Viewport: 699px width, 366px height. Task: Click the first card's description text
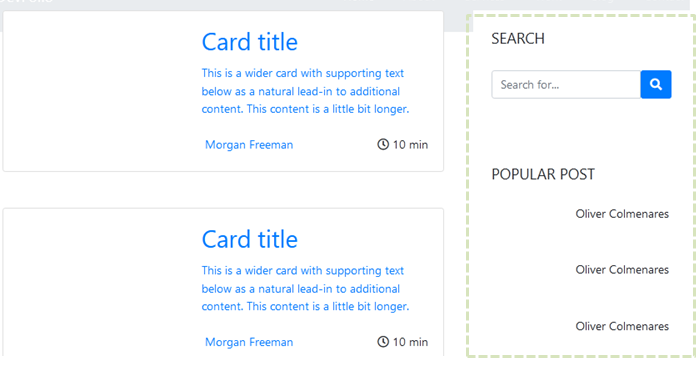[305, 91]
